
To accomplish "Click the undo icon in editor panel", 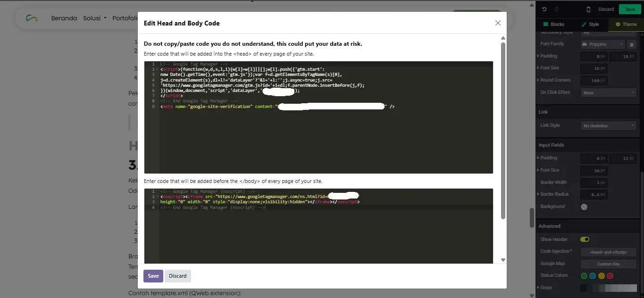I will [x=544, y=9].
